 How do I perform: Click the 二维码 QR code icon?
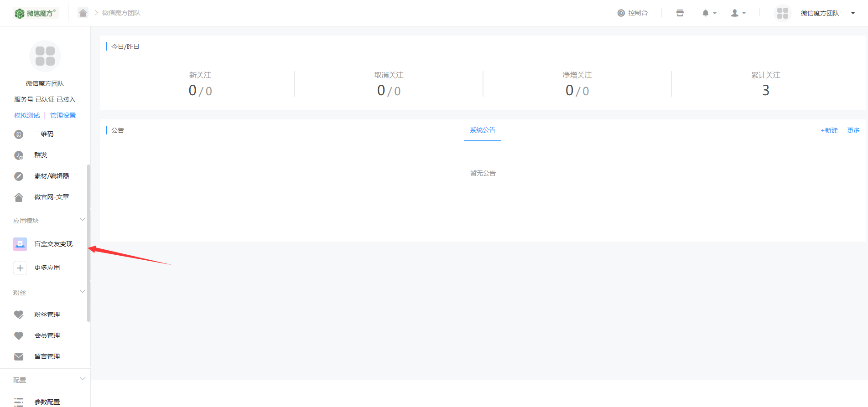(x=19, y=134)
